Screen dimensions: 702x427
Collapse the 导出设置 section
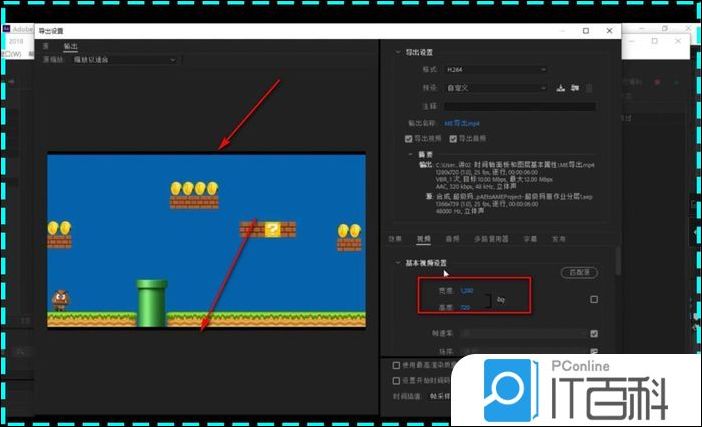(398, 52)
